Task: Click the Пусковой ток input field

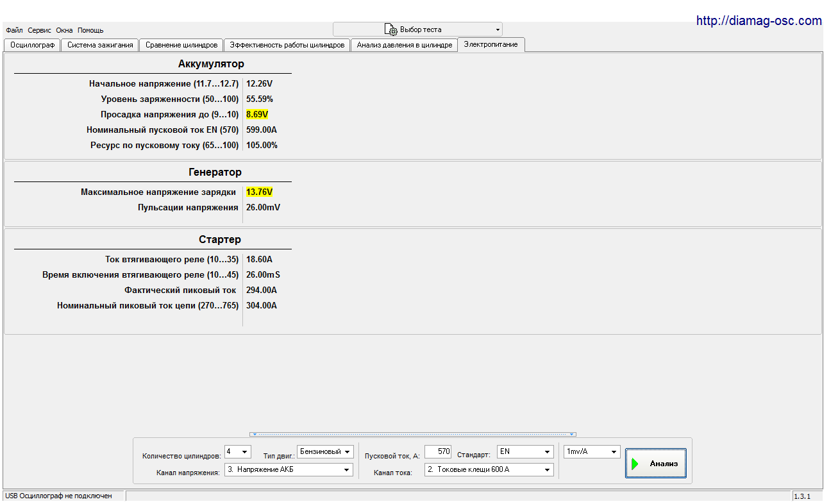Action: click(438, 452)
